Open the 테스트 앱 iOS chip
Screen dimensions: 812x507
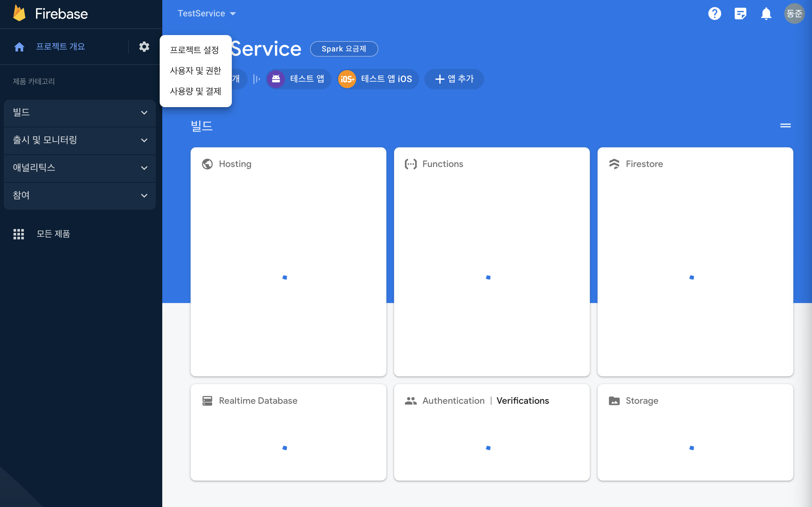378,79
